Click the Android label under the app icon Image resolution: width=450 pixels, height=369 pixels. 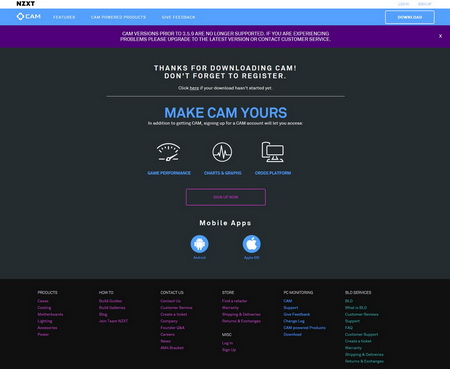pyautogui.click(x=199, y=258)
